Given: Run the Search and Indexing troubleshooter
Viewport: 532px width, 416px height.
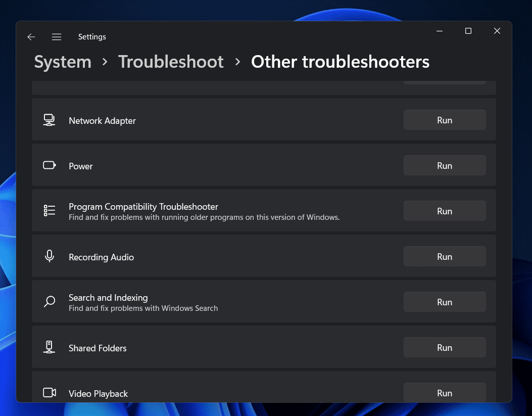Looking at the screenshot, I should [x=445, y=302].
